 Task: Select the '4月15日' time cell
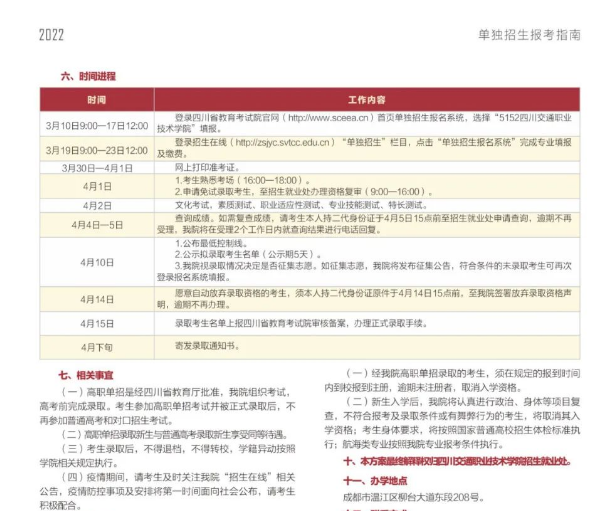click(97, 324)
